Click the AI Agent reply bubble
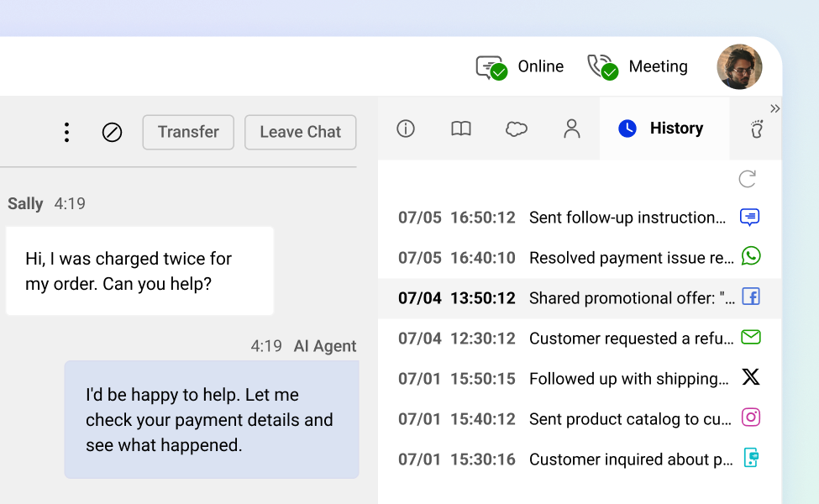The width and height of the screenshot is (819, 504). point(212,419)
